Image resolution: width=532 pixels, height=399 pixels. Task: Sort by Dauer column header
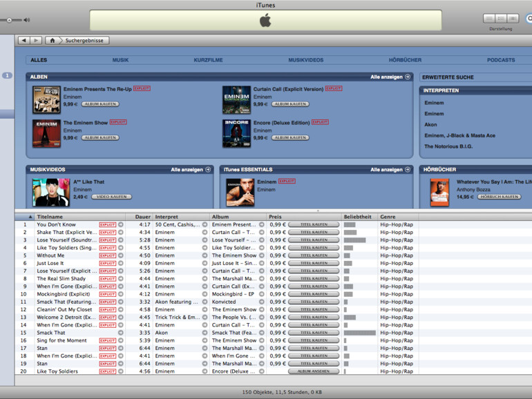[139, 217]
